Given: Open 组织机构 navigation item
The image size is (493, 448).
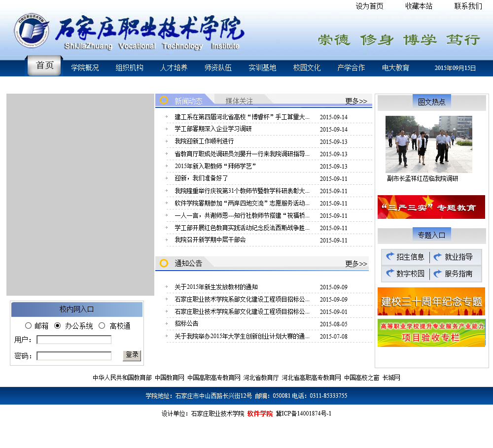Looking at the screenshot, I should 129,68.
